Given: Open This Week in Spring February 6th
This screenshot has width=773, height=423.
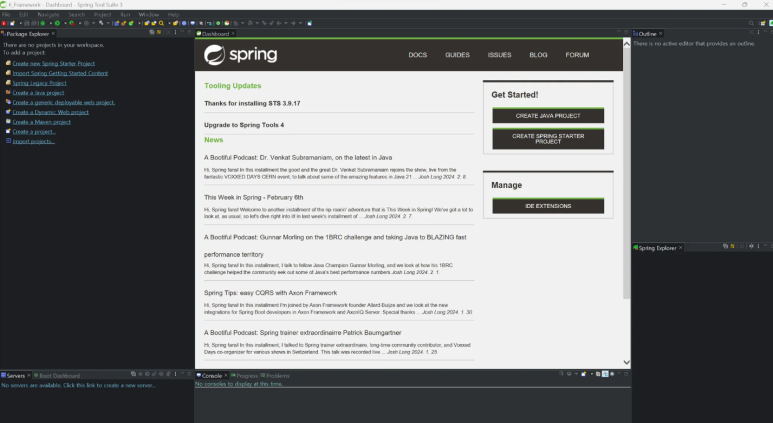Looking at the screenshot, I should click(253, 197).
